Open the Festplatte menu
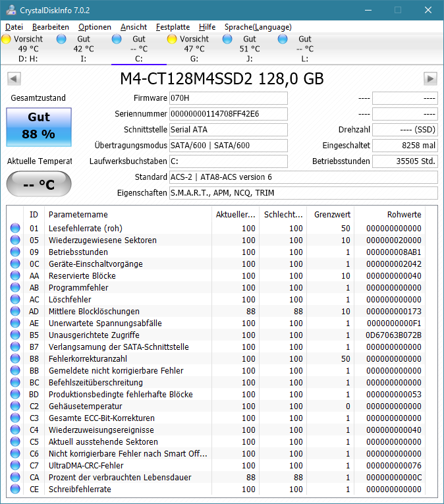The width and height of the screenshot is (444, 504). 173,27
